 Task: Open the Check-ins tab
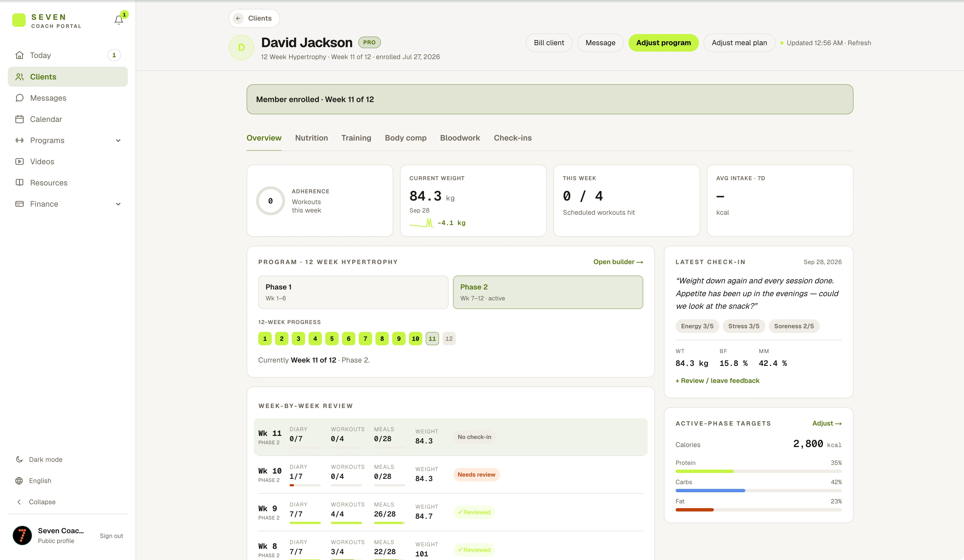(513, 138)
